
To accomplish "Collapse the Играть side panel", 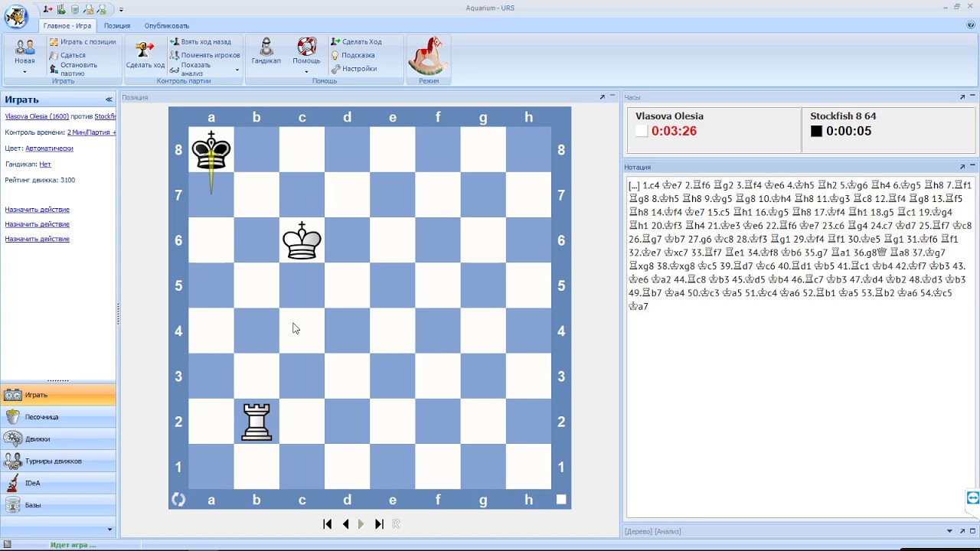I will click(x=109, y=99).
